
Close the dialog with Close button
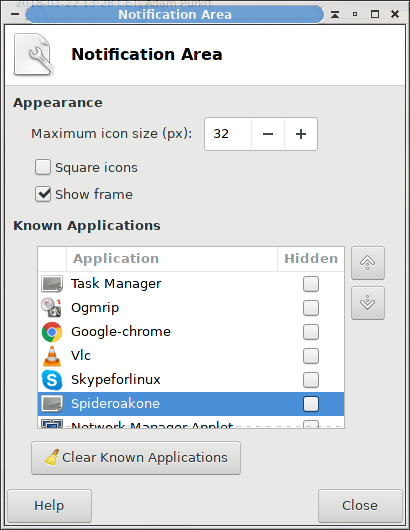tap(360, 506)
